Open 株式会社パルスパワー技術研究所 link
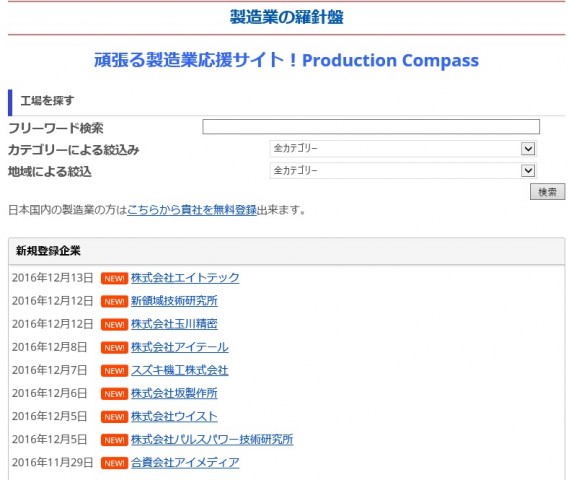Screen dimensions: 574x480 click(212, 439)
